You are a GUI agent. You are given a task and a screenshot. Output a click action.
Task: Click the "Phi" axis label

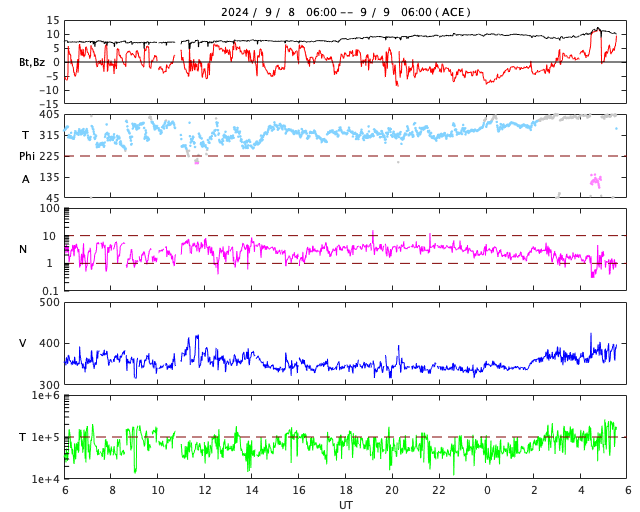click(27, 156)
